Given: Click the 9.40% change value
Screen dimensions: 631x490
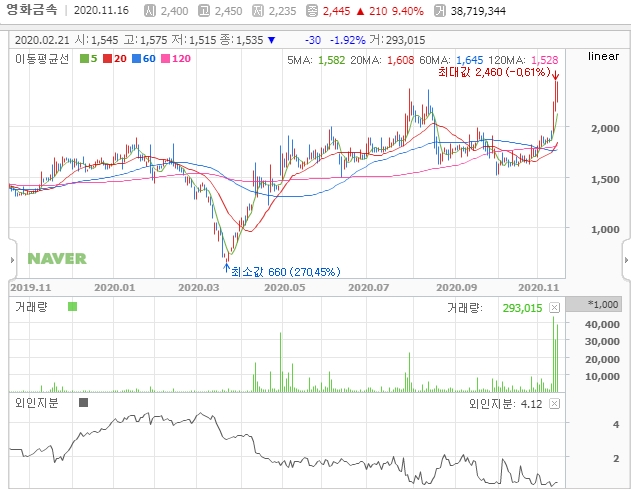Looking at the screenshot, I should click(x=407, y=11).
